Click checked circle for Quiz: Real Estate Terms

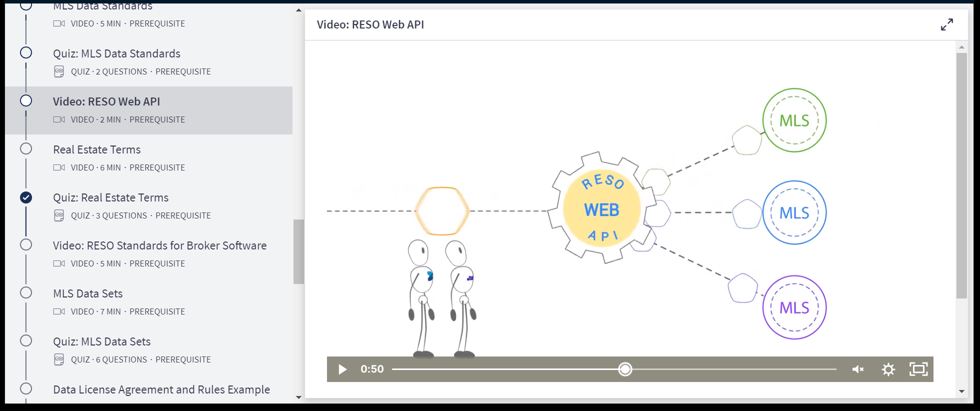[x=26, y=197]
